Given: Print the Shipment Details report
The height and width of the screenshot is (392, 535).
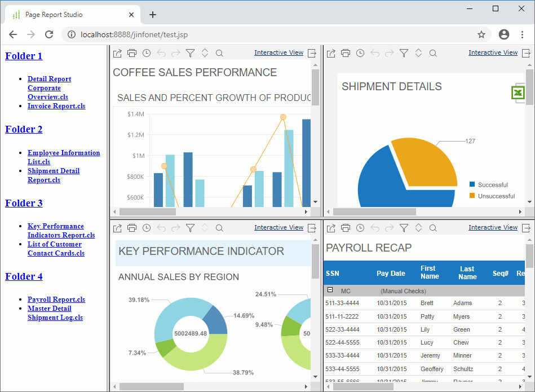Looking at the screenshot, I should tap(346, 53).
